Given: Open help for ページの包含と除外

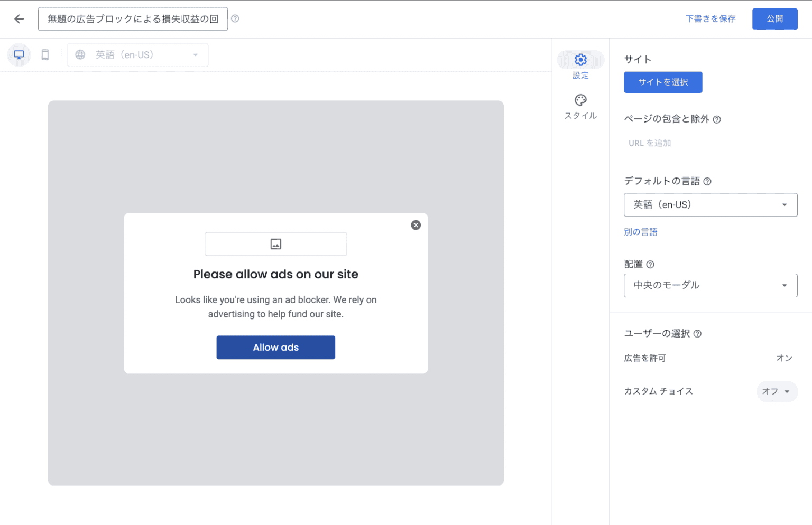Looking at the screenshot, I should pos(717,120).
